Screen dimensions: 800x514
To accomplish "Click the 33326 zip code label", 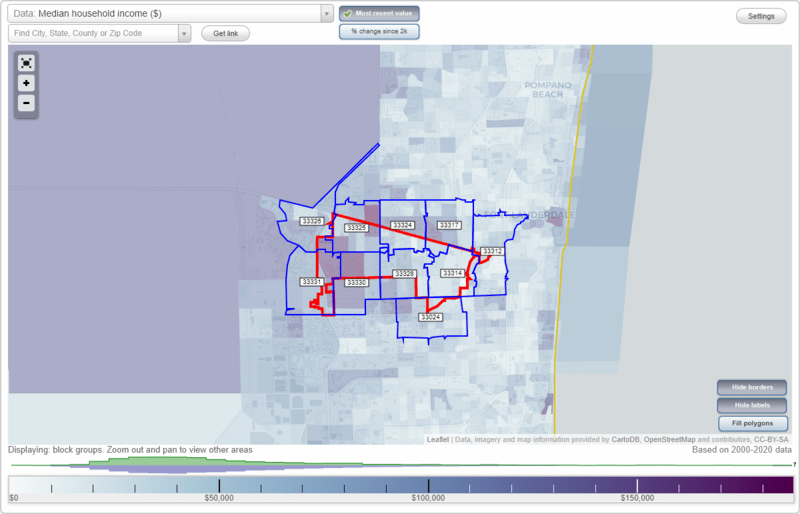I will tap(311, 222).
